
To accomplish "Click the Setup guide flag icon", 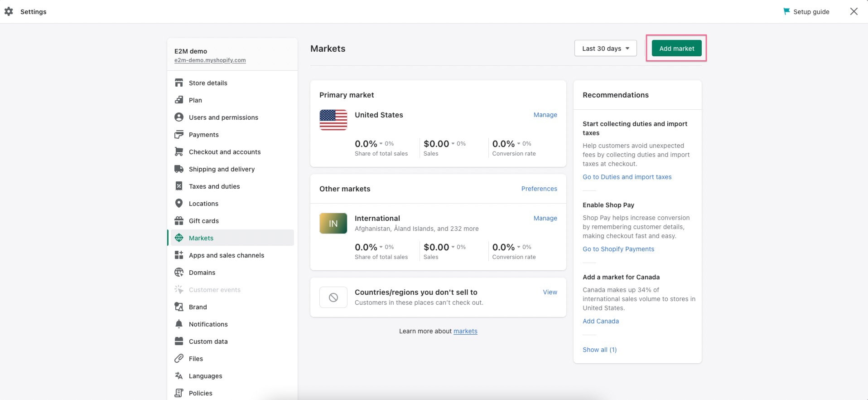I will [786, 11].
